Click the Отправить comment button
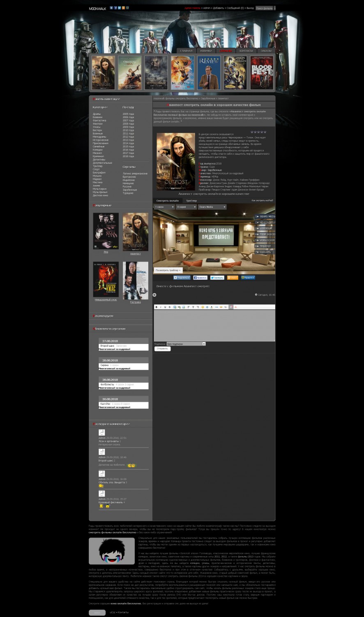Screen dimensions: 364x617 [x=162, y=349]
